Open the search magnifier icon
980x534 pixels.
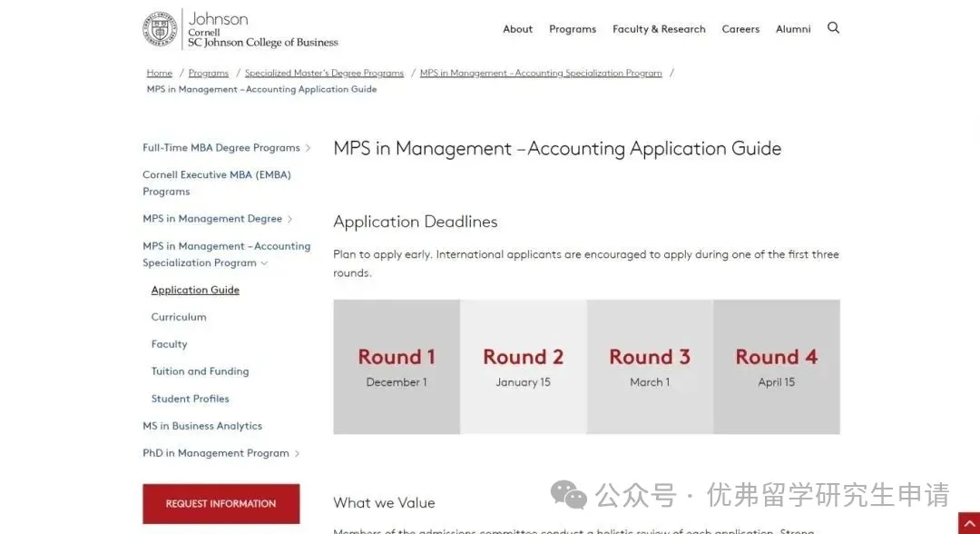833,28
